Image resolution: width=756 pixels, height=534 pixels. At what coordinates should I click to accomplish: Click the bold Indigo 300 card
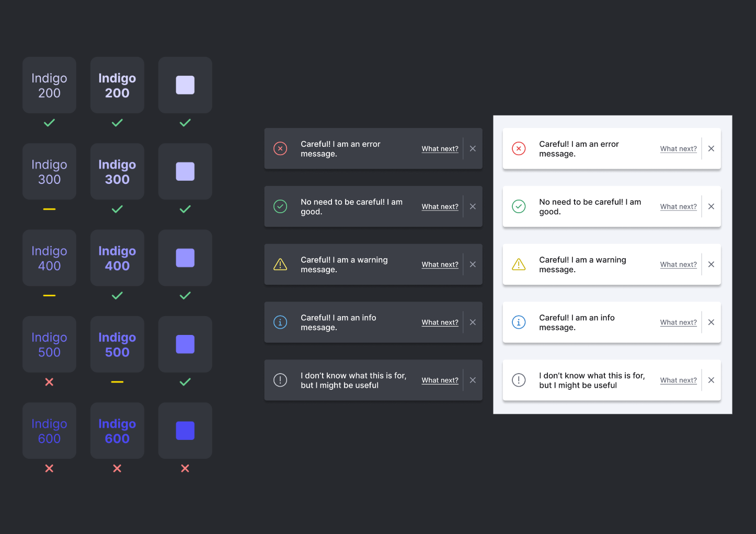point(117,171)
